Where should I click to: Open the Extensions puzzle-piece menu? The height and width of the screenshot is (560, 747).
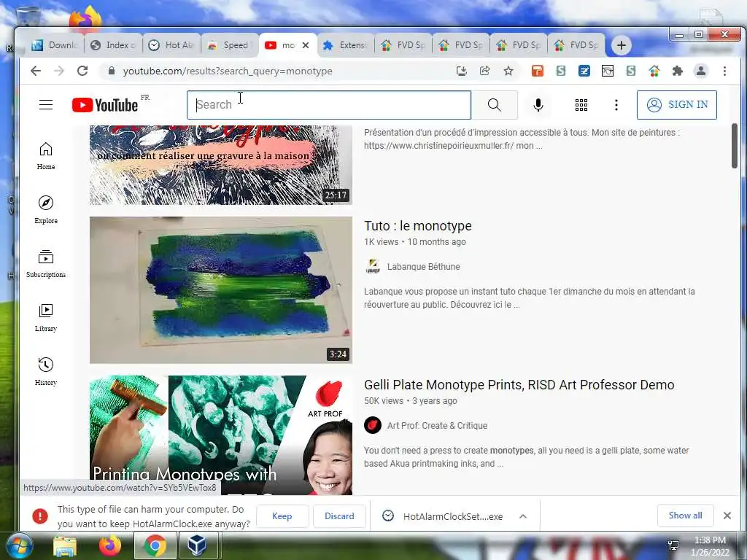point(677,71)
